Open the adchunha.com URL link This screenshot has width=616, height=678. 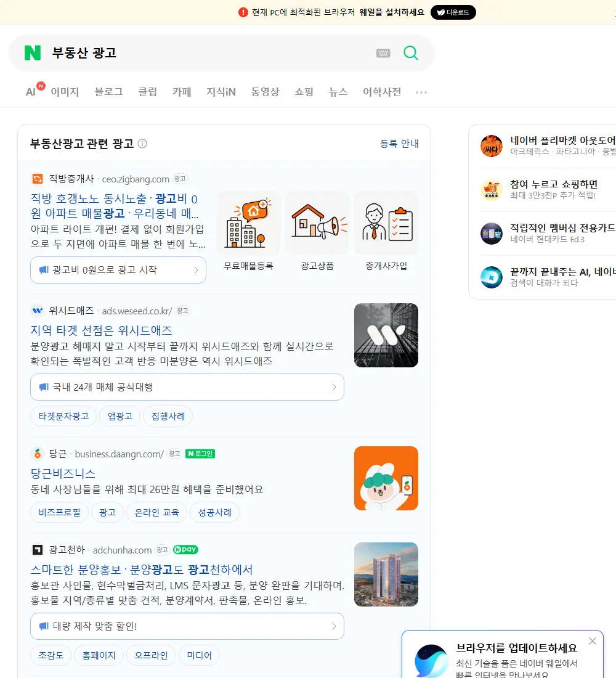(x=123, y=550)
